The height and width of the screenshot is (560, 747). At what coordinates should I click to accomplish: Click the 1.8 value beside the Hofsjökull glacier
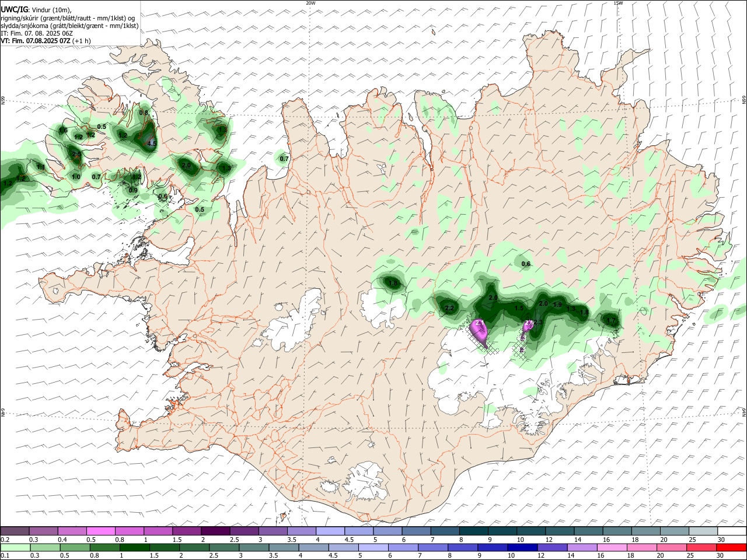click(x=393, y=283)
